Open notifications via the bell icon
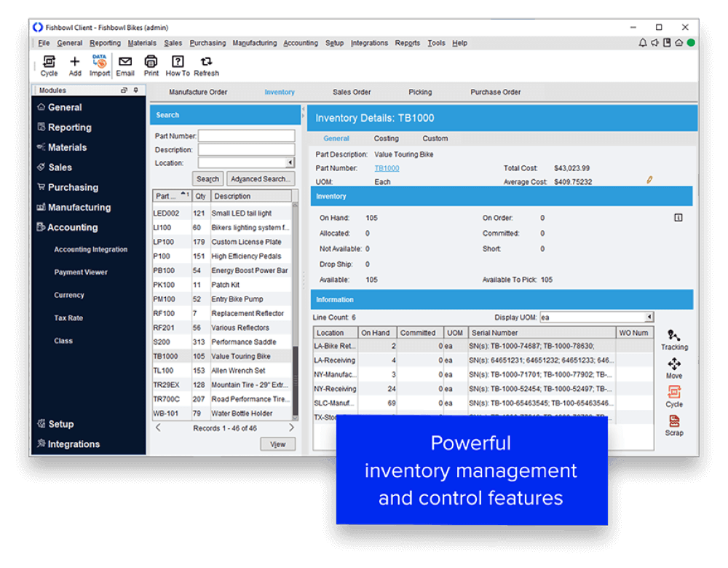This screenshot has width=728, height=568. point(642,43)
